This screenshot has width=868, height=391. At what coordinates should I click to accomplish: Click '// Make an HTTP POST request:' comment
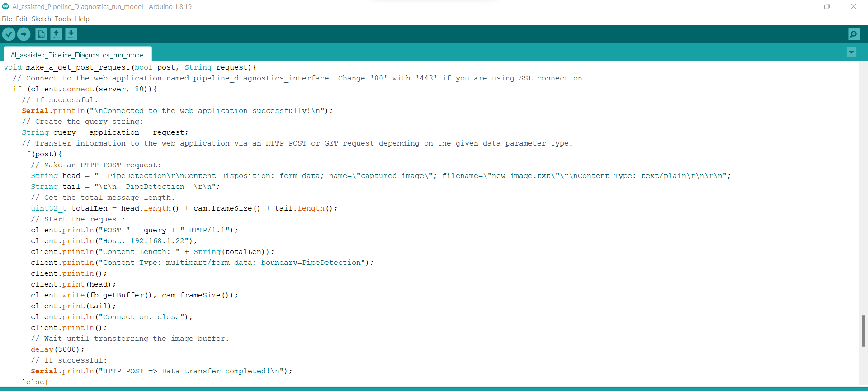tap(96, 165)
